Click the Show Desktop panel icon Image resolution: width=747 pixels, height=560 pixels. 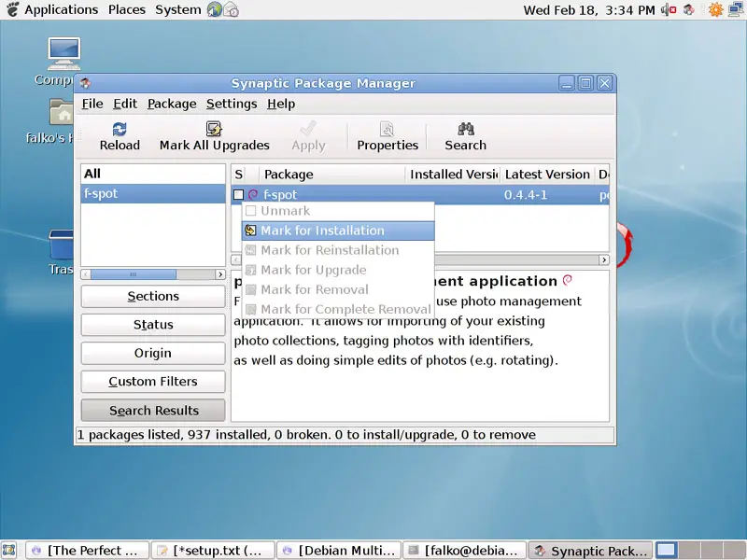(x=9, y=551)
